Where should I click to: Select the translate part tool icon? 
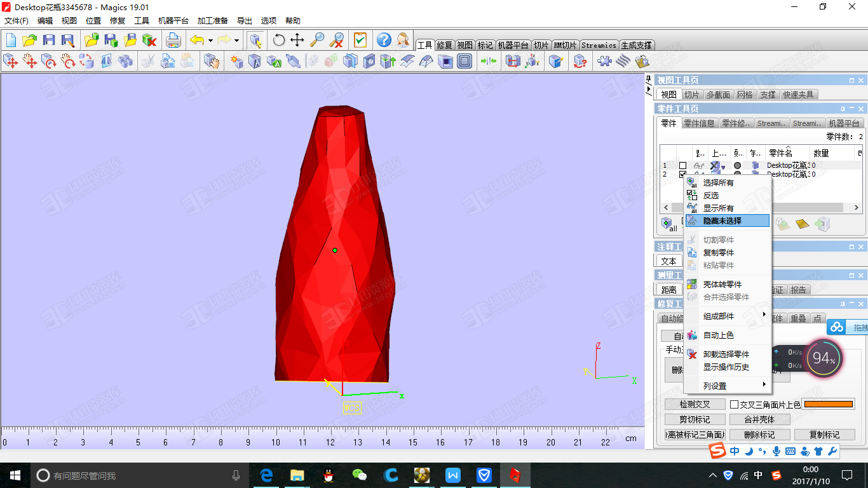point(11,61)
